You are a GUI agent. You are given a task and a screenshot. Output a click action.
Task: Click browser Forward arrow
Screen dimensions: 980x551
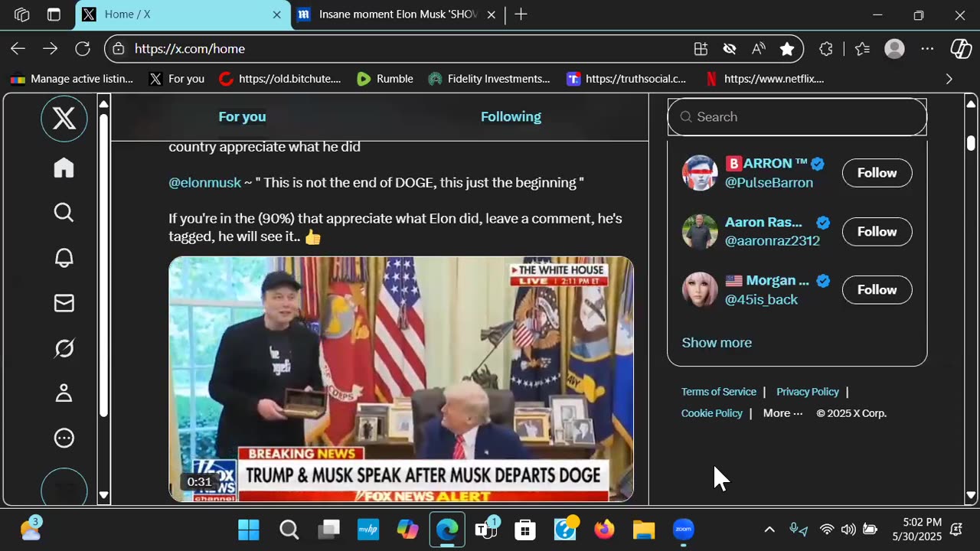pos(50,49)
